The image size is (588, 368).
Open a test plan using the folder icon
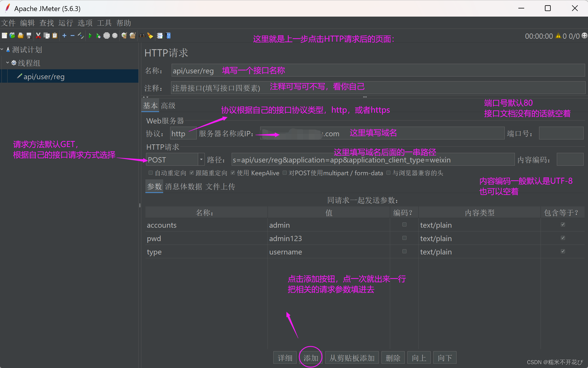click(20, 36)
